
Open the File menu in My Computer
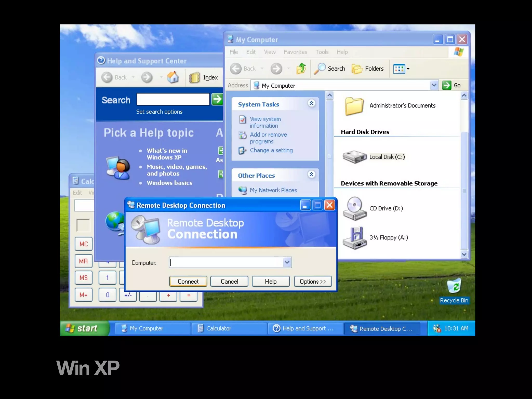234,52
